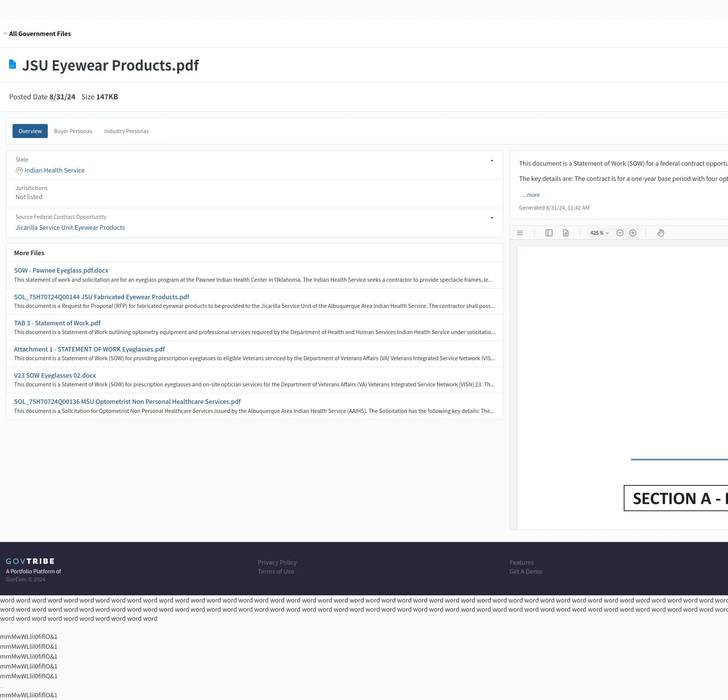Go to All Government Files
Viewport: 728px width, 700px height.
click(40, 34)
